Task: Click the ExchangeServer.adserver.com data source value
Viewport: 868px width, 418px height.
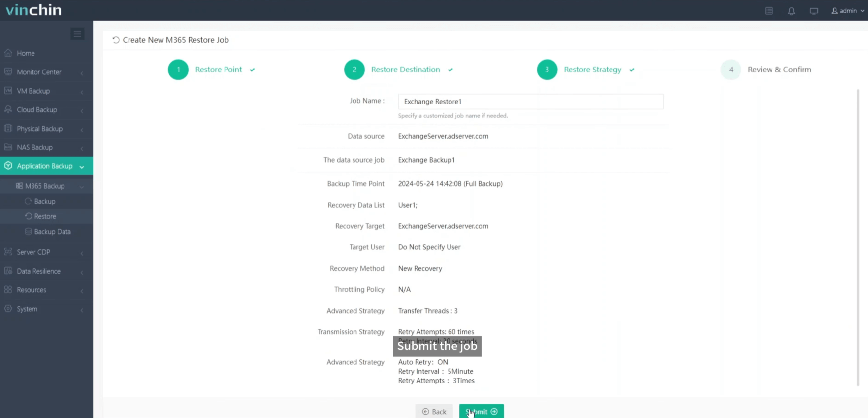Action: (x=443, y=136)
